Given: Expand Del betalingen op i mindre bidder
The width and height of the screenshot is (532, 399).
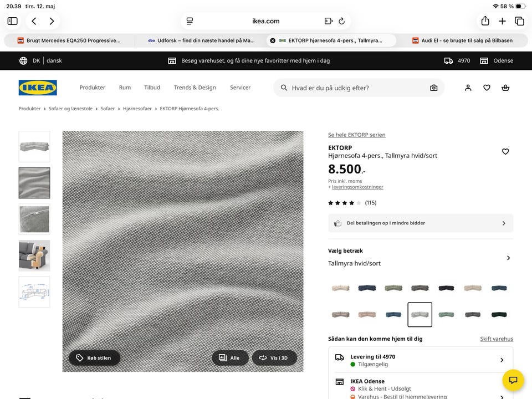Looking at the screenshot, I should (421, 223).
